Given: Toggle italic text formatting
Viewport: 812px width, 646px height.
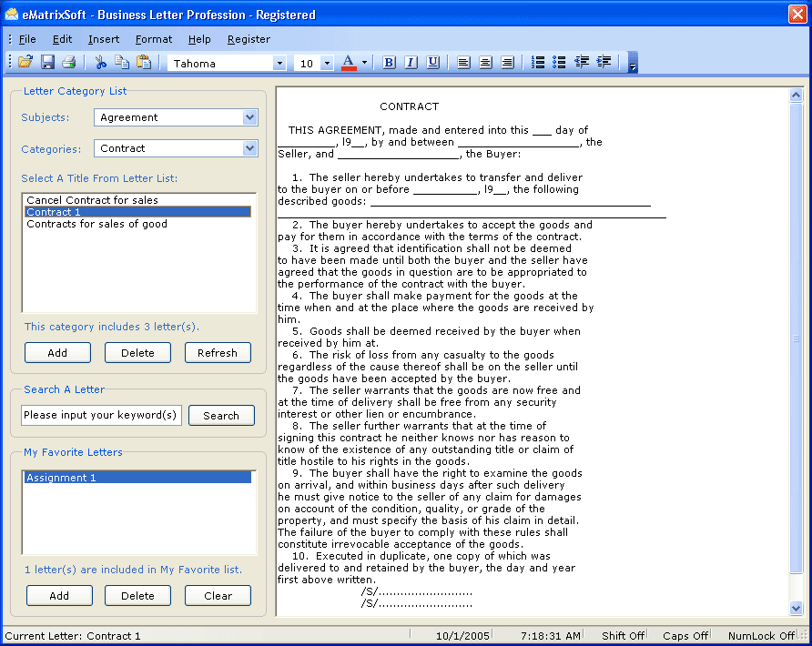Looking at the screenshot, I should 411,62.
